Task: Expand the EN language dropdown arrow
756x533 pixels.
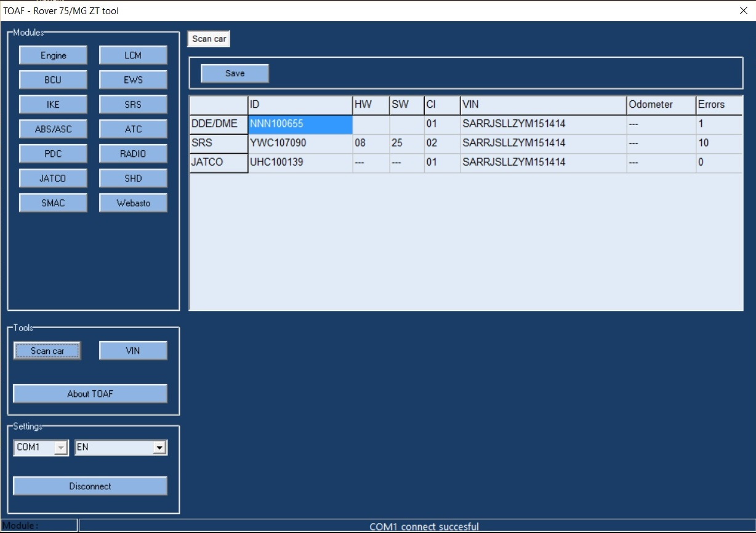Action: tap(160, 447)
